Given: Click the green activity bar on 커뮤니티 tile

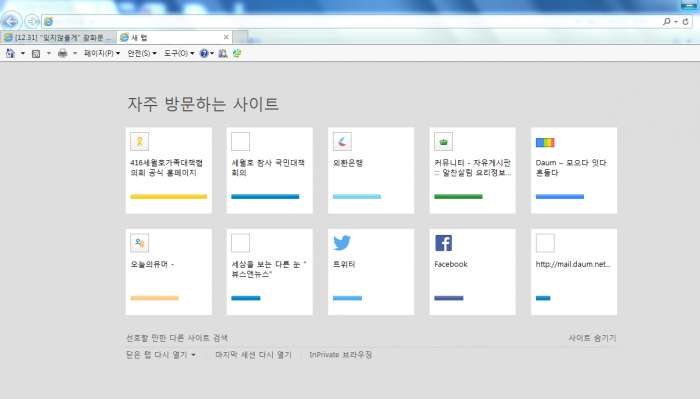Looking at the screenshot, I should [x=458, y=196].
